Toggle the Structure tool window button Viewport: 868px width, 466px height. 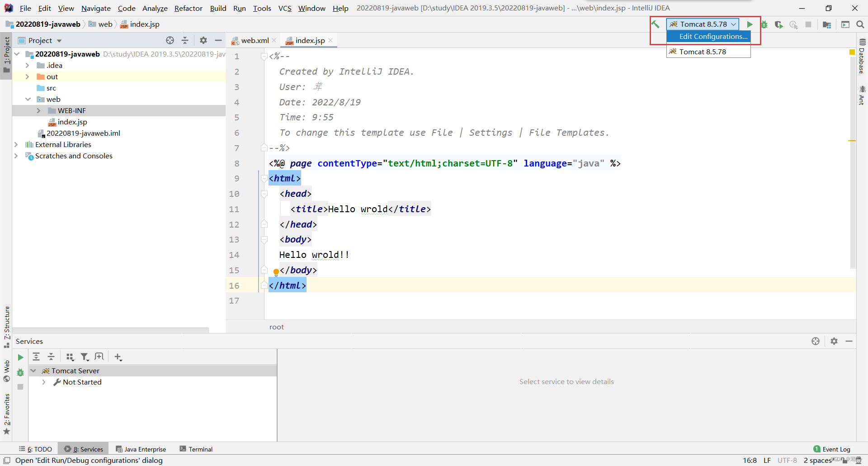coord(6,327)
